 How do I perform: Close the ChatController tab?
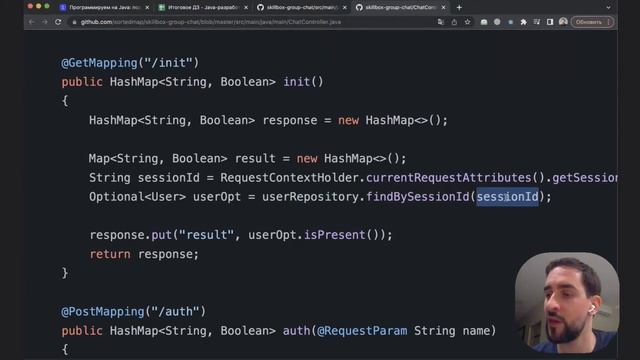point(443,7)
